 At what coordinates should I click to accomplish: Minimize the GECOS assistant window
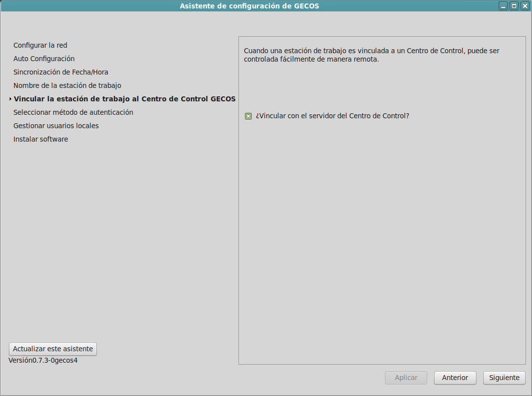[x=503, y=6]
